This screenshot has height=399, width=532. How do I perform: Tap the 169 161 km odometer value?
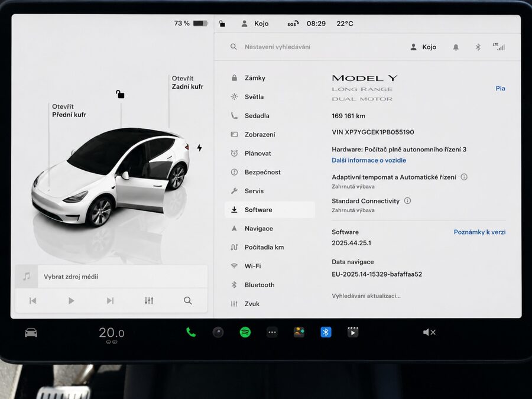[348, 116]
